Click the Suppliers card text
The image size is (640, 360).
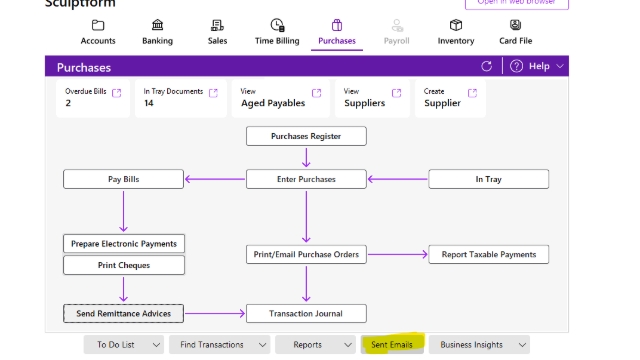tap(364, 103)
